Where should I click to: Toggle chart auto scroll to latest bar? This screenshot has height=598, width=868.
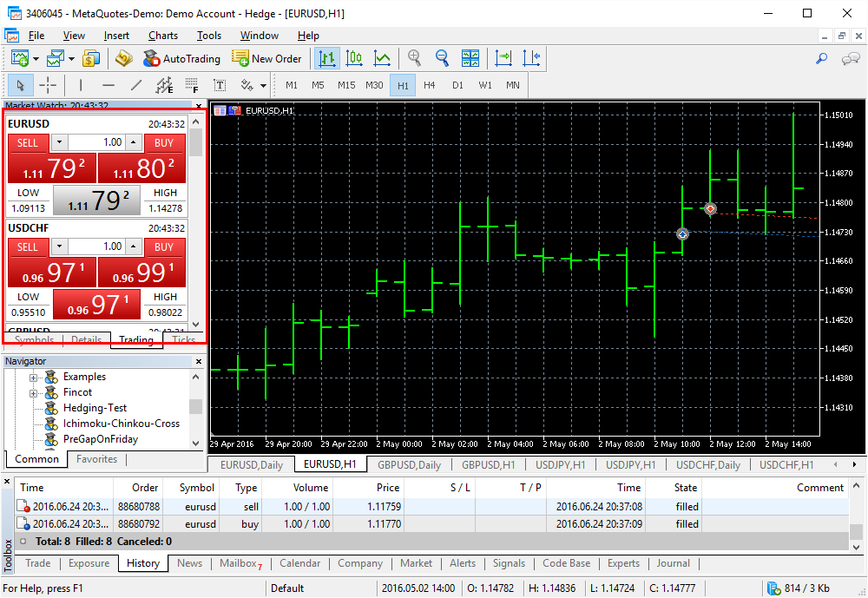pos(503,59)
